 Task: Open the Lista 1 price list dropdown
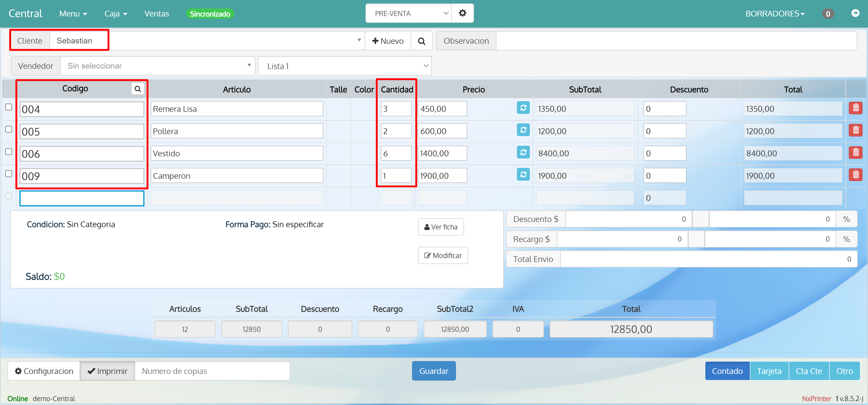click(344, 66)
